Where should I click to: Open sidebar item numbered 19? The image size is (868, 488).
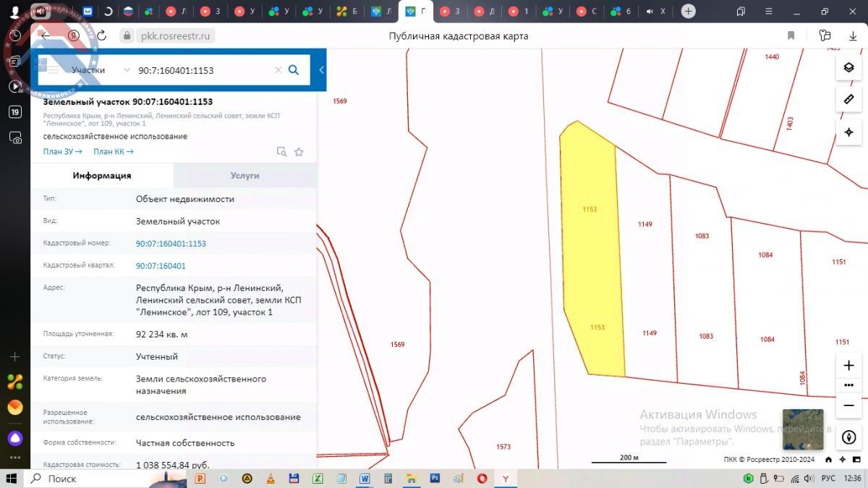[x=15, y=112]
